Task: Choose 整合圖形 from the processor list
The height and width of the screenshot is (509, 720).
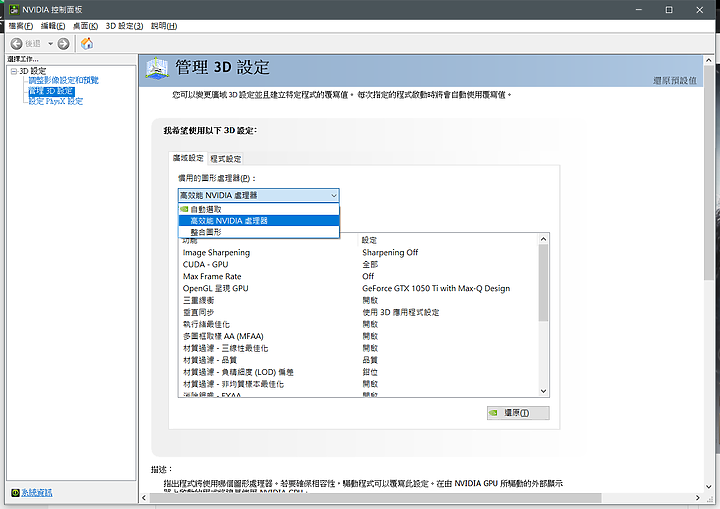Action: (259, 232)
